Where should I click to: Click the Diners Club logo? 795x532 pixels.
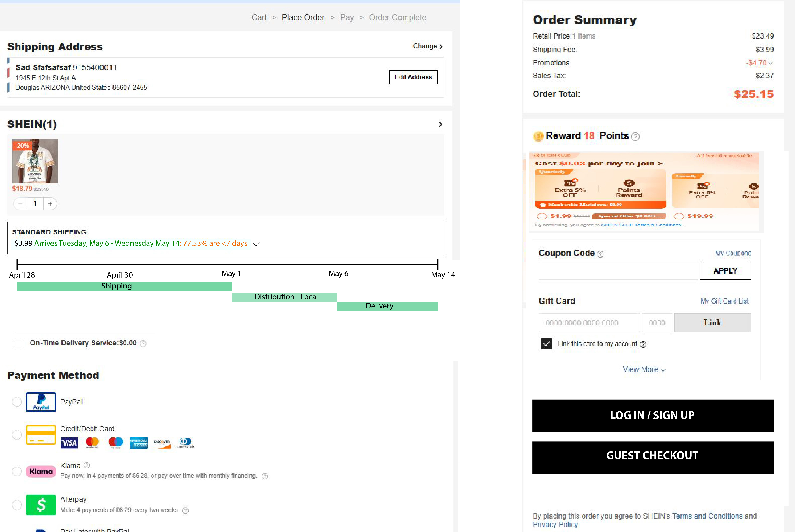point(185,443)
